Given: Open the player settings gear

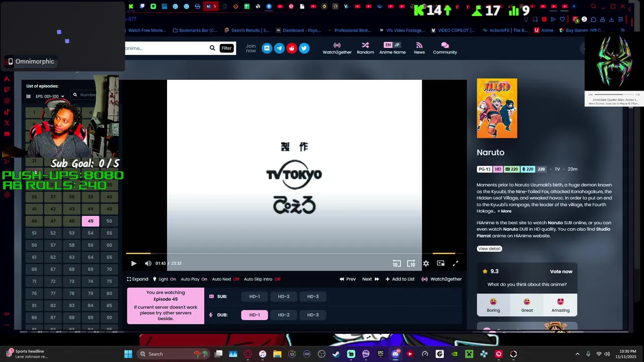Looking at the screenshot, I should 426,263.
